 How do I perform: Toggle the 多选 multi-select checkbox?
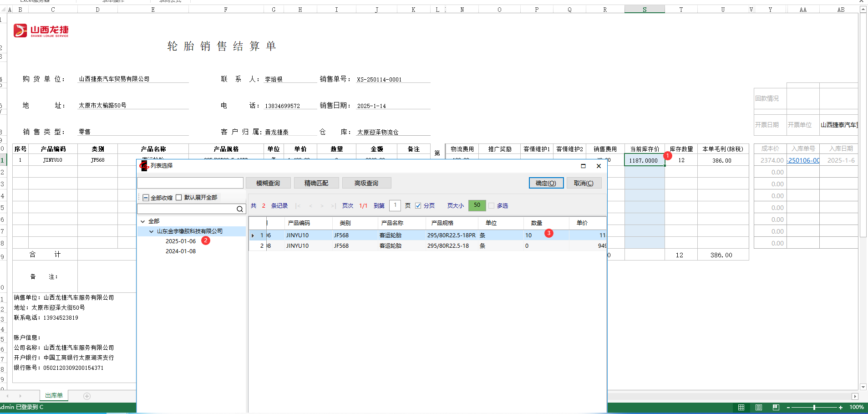[491, 206]
